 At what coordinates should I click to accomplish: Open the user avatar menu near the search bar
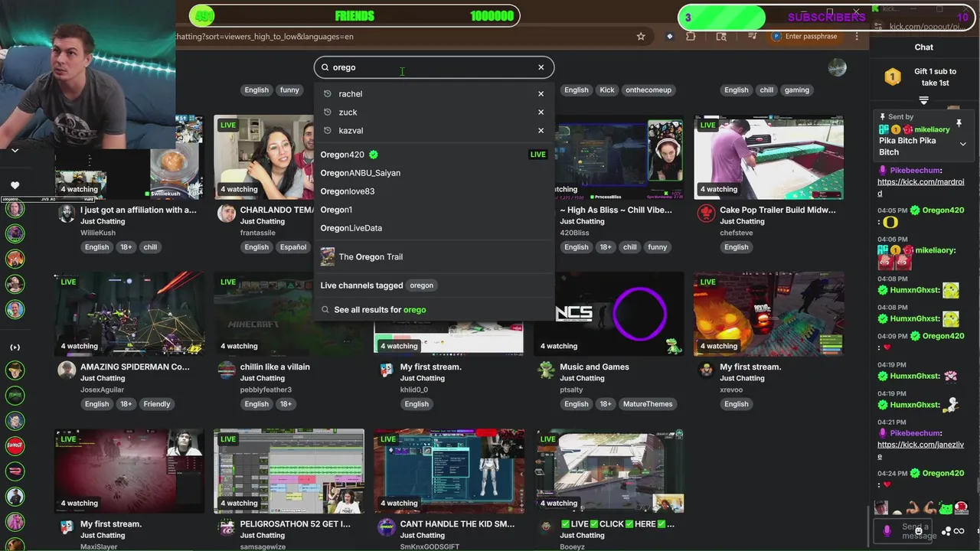tap(837, 67)
